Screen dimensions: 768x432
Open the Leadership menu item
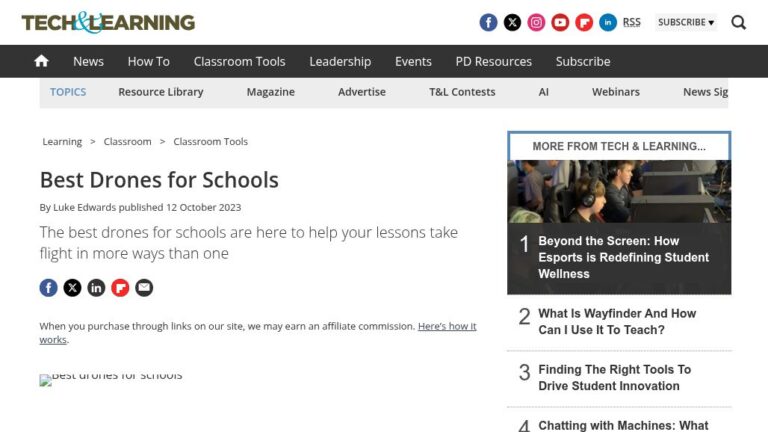pyautogui.click(x=340, y=62)
